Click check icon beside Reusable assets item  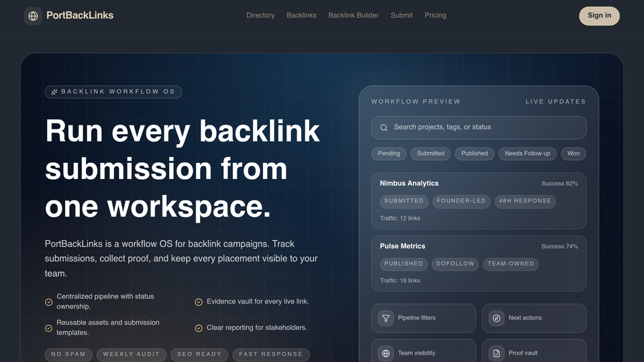click(48, 328)
